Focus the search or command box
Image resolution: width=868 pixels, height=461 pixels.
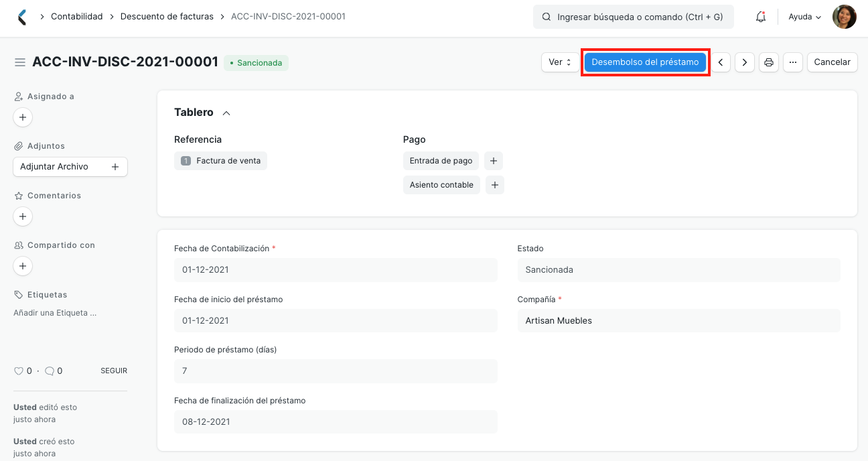point(634,17)
